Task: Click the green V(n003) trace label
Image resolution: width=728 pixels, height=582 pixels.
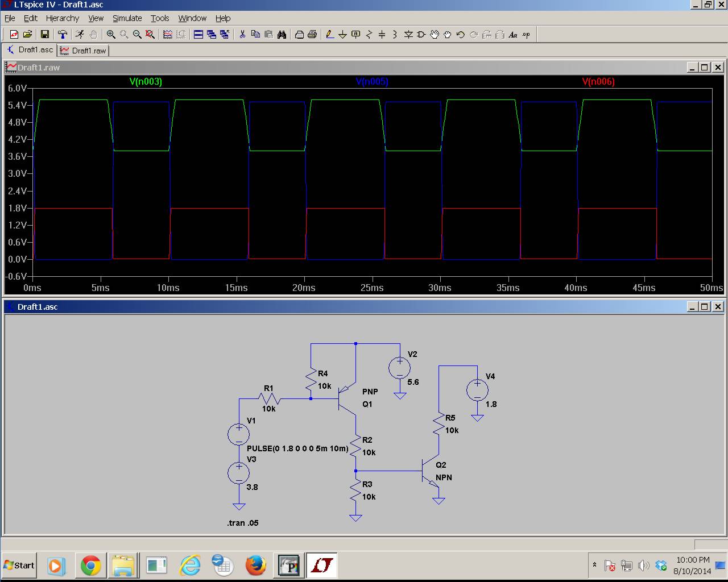Action: coord(146,82)
